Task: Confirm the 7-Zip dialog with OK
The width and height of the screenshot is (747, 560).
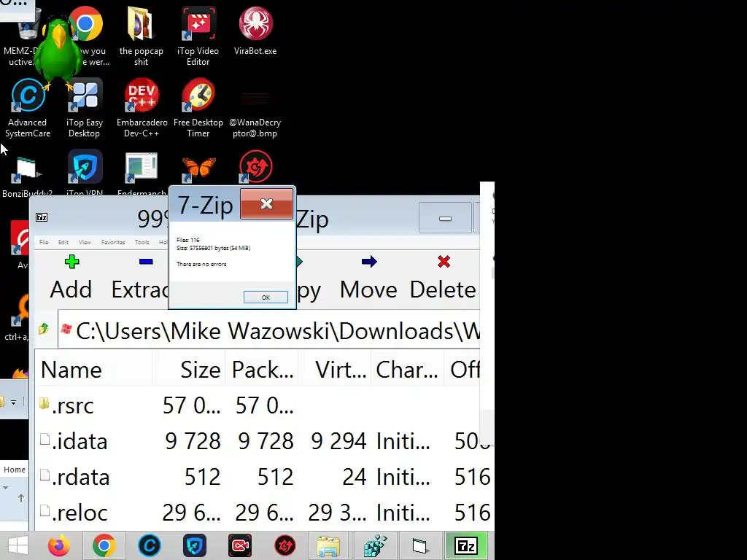Action: point(266,297)
